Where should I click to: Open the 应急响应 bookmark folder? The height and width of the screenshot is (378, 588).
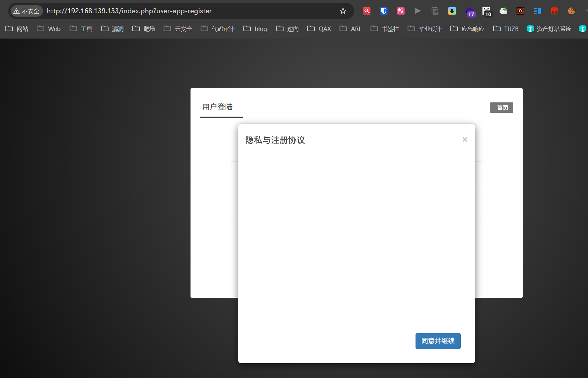(x=467, y=29)
